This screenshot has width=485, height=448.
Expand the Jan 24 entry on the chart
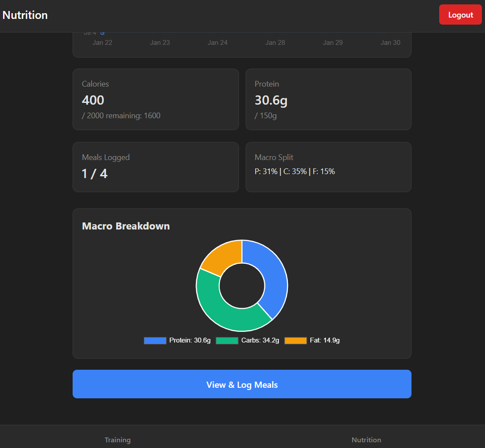[x=217, y=42]
